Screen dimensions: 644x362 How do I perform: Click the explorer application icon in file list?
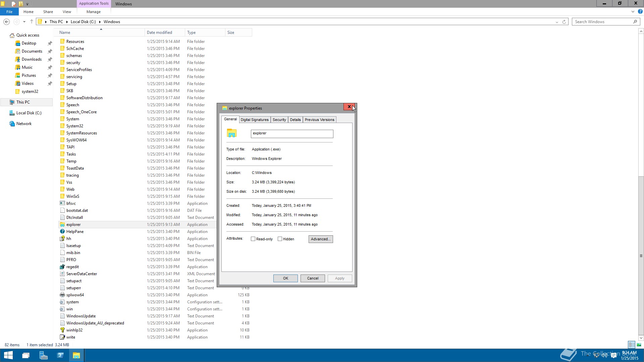click(62, 225)
